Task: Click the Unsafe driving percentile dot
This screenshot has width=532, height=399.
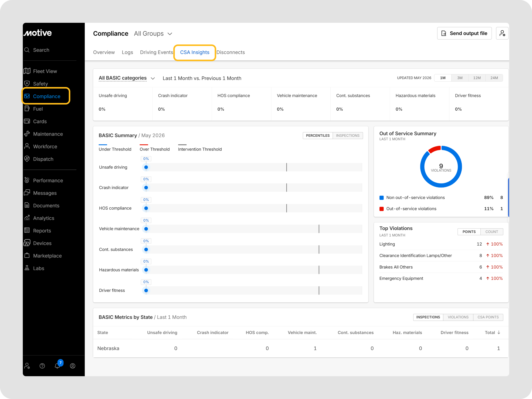Action: (146, 167)
